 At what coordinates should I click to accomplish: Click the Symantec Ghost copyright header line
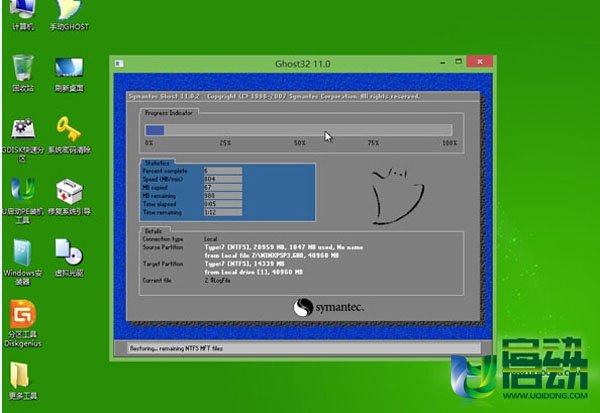pos(274,96)
